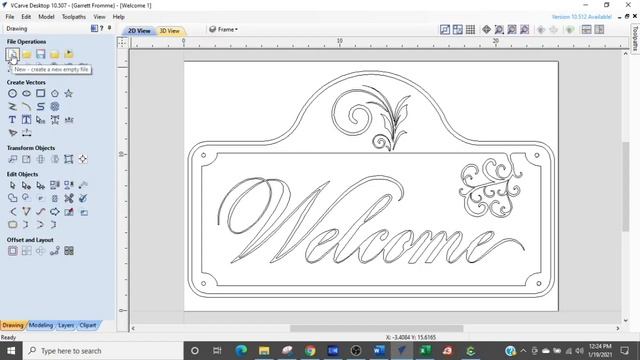Open the Copy Along Vectors tool
The image size is (640, 360).
click(x=55, y=251)
